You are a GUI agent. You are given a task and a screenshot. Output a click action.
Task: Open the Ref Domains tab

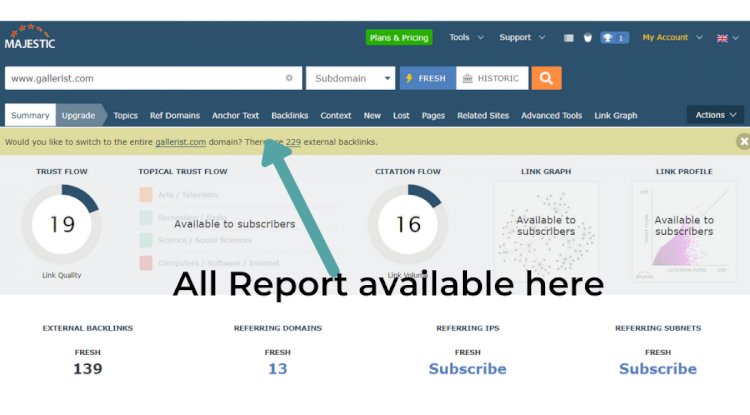pos(175,115)
